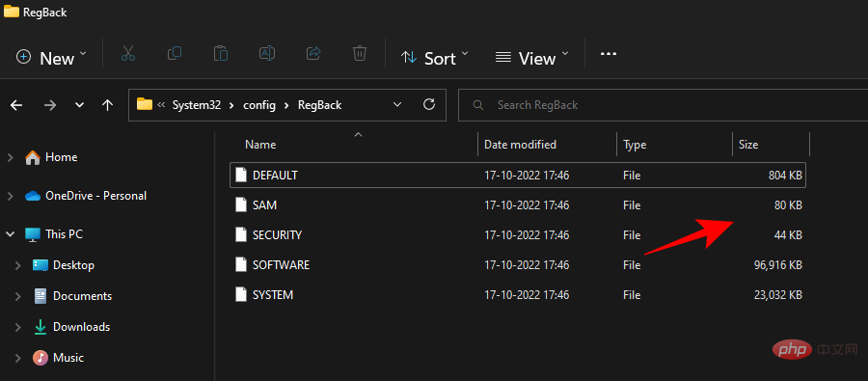Screen dimensions: 868x381
Task: Click the SAM file icon
Action: (x=240, y=204)
